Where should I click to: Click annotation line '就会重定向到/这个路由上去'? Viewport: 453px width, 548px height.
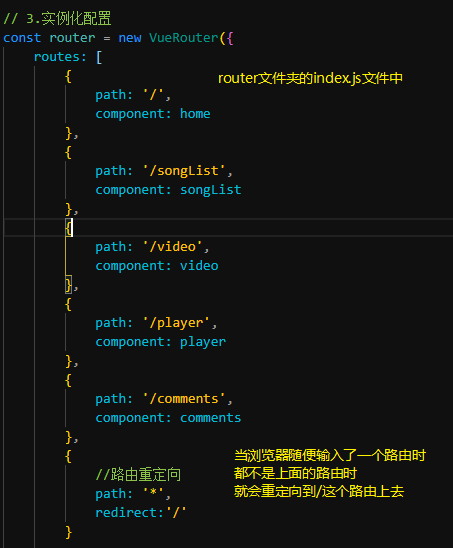tap(319, 492)
